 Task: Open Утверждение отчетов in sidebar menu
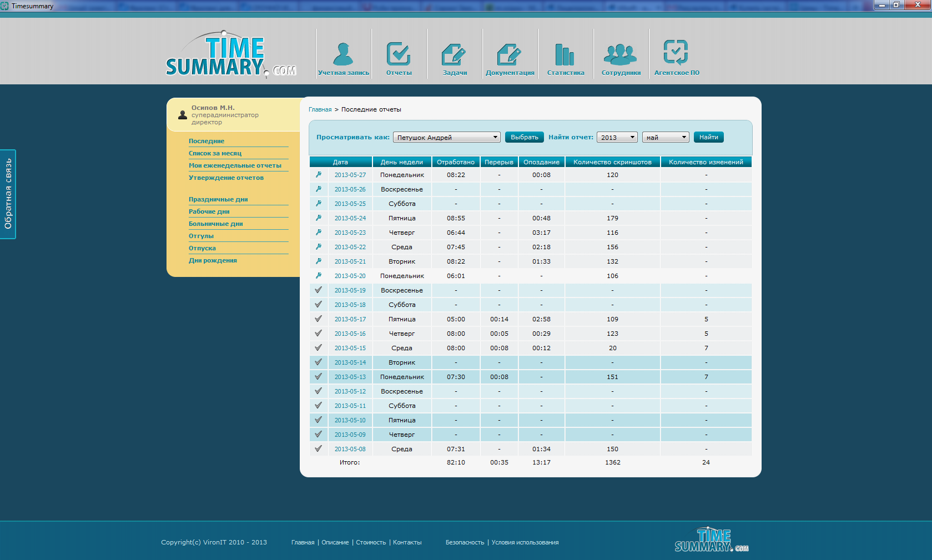(226, 178)
